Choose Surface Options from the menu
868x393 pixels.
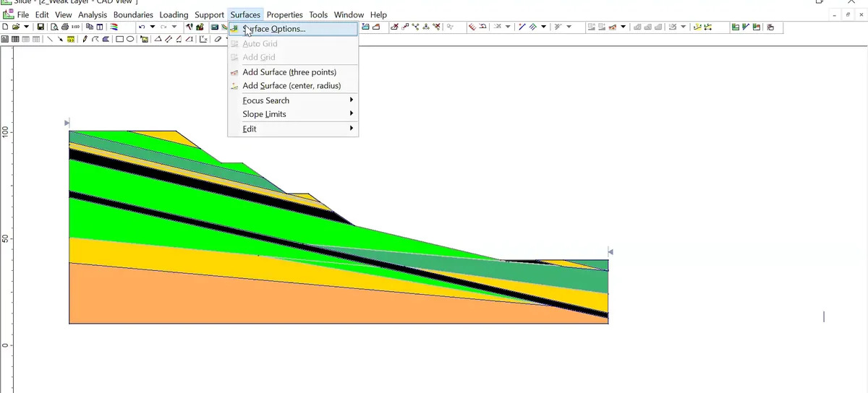click(x=293, y=29)
